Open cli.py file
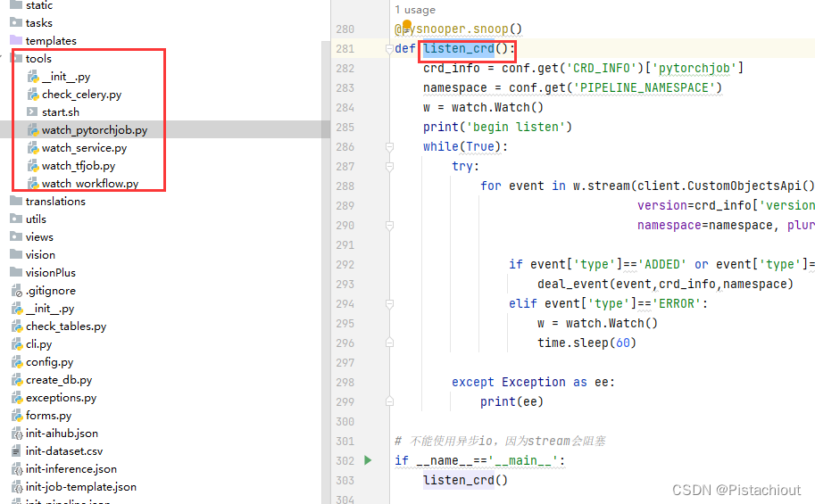The image size is (815, 504). tap(39, 344)
